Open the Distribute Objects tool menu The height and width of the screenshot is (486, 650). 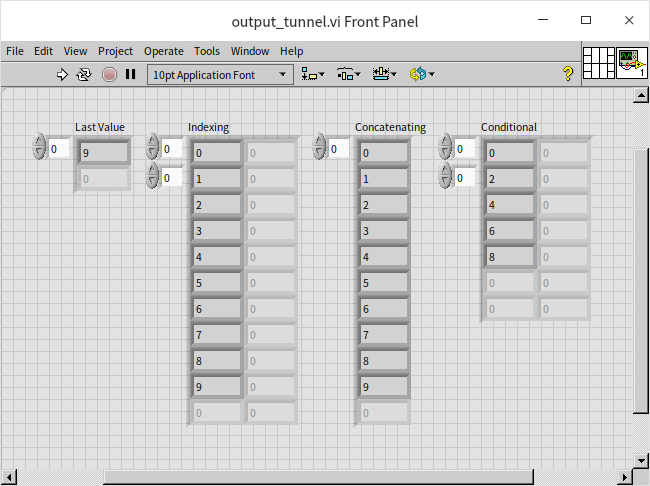click(x=348, y=74)
